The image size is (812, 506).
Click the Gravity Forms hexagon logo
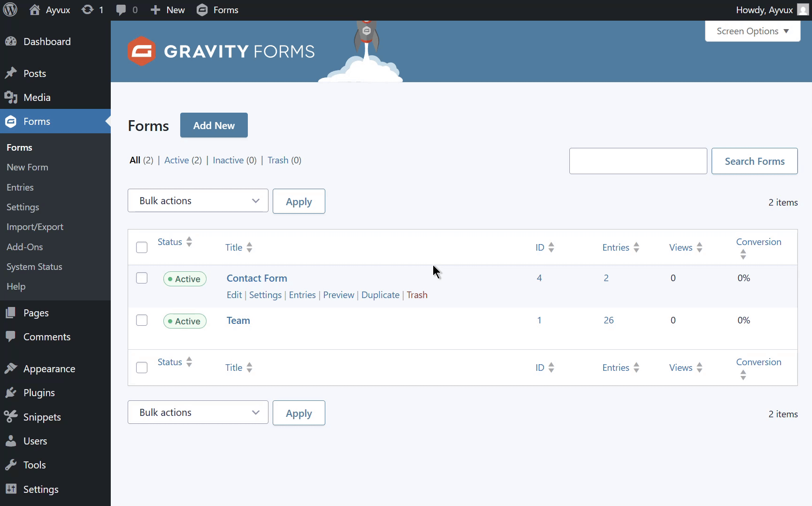(141, 51)
